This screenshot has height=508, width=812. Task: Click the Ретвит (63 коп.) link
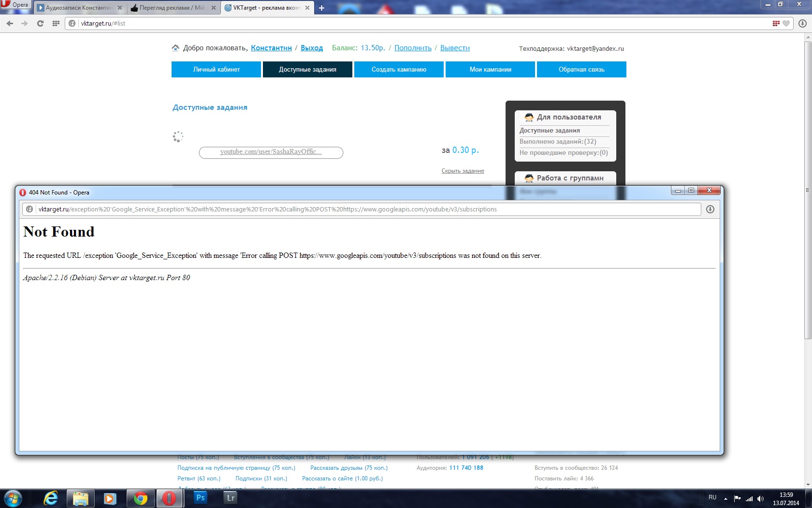coord(199,478)
